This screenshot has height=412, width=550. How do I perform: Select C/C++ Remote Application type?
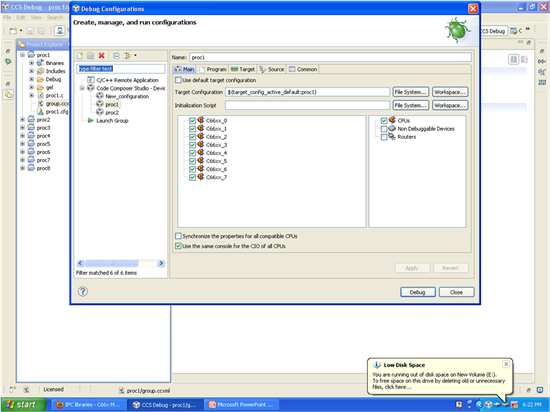point(127,80)
